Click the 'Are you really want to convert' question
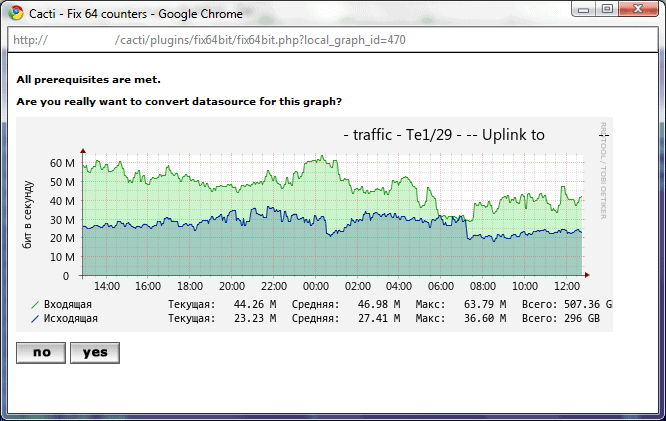666x421 pixels. click(179, 102)
